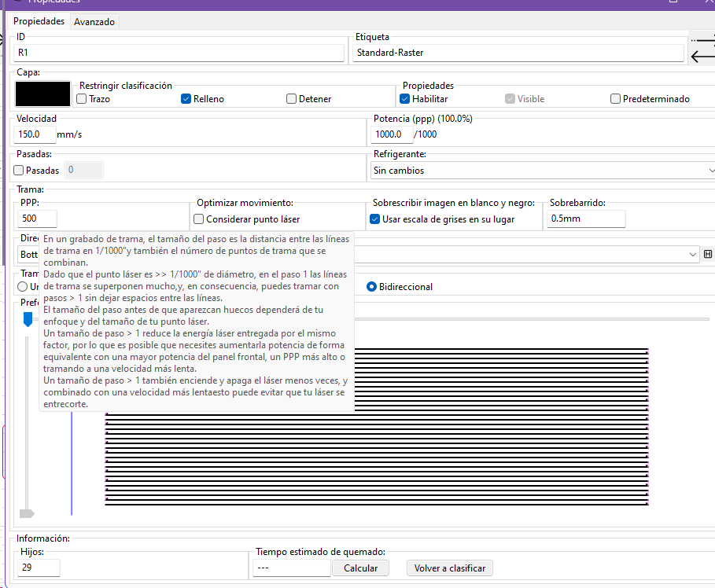The image size is (715, 588).
Task: Click the Potencia field showing 1000.0
Action: (392, 134)
